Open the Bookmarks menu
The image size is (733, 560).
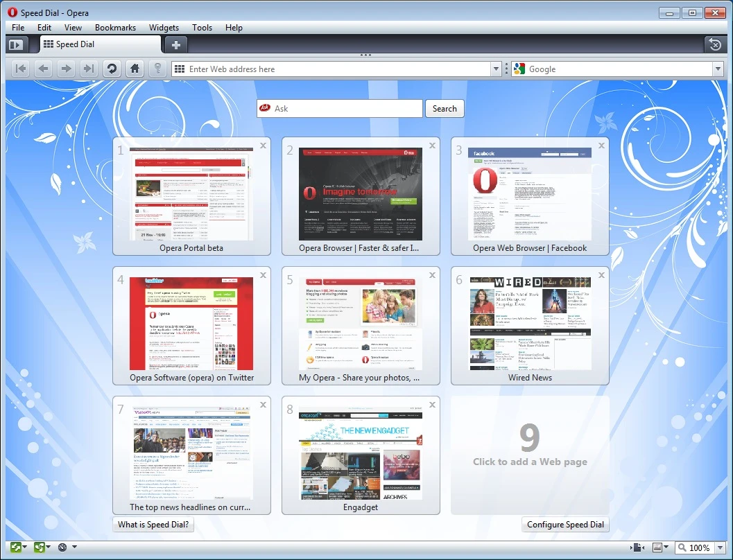pos(116,28)
